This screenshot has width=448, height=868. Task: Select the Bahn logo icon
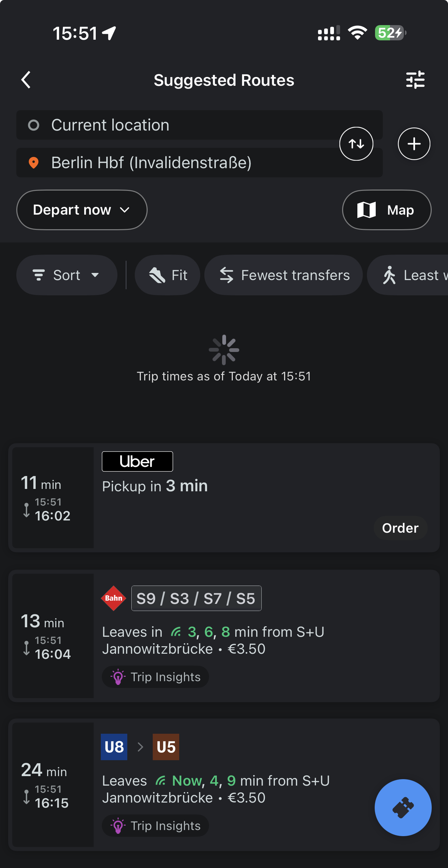tap(114, 598)
